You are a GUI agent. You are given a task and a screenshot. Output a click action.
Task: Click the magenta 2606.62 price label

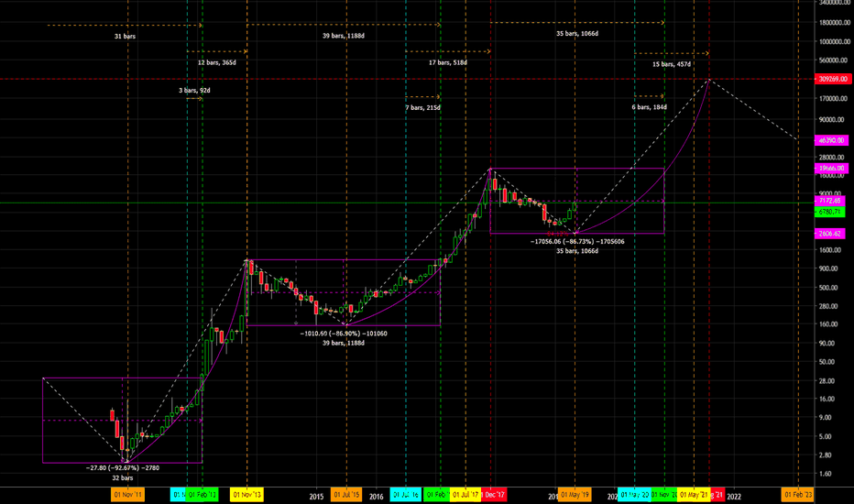(x=829, y=233)
